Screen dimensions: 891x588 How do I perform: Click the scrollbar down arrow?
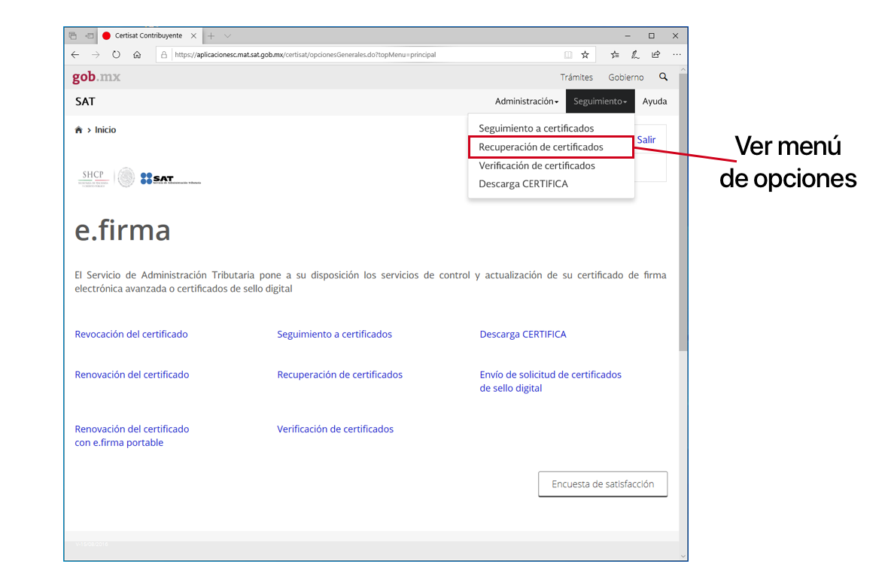coord(683,556)
